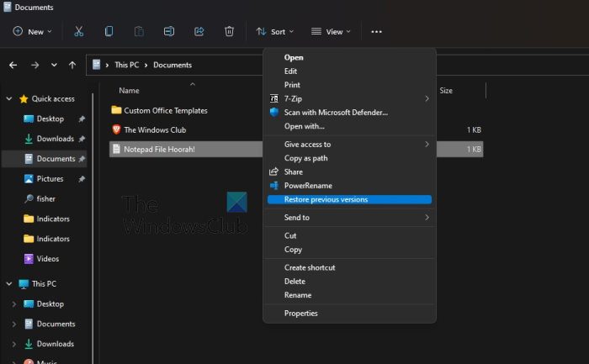The image size is (589, 364).
Task: Open the New dropdown button
Action: [x=32, y=32]
